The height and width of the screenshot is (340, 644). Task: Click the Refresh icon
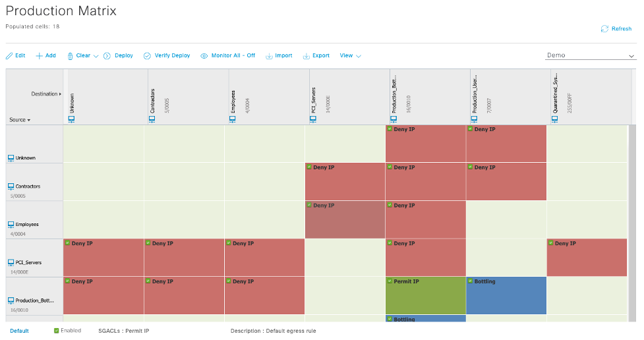(604, 29)
